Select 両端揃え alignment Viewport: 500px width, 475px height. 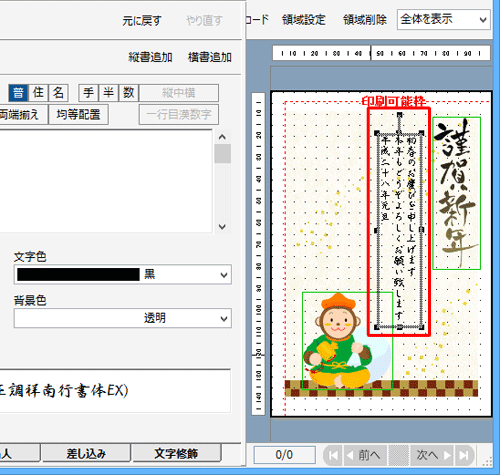pyautogui.click(x=23, y=114)
